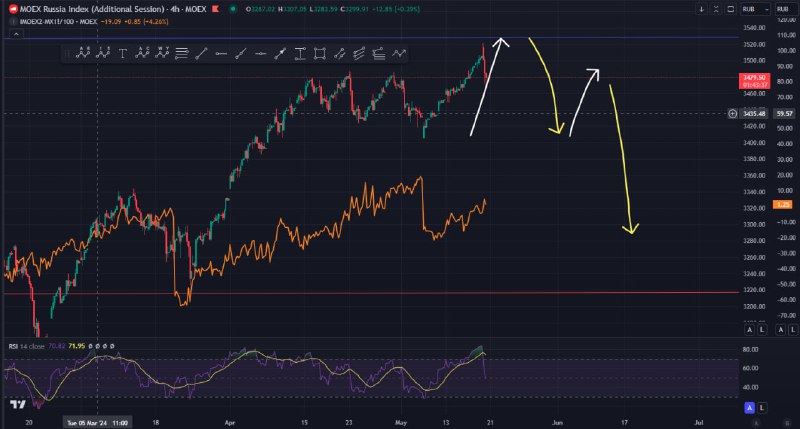Toggle log scale L on main price axis
Viewport: 800px width, 429px height.
[762, 330]
